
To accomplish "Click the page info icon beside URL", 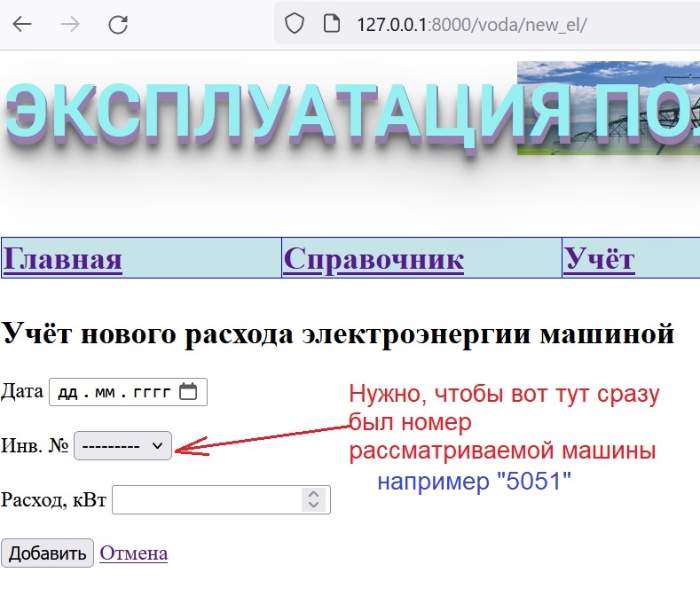I will 332,24.
